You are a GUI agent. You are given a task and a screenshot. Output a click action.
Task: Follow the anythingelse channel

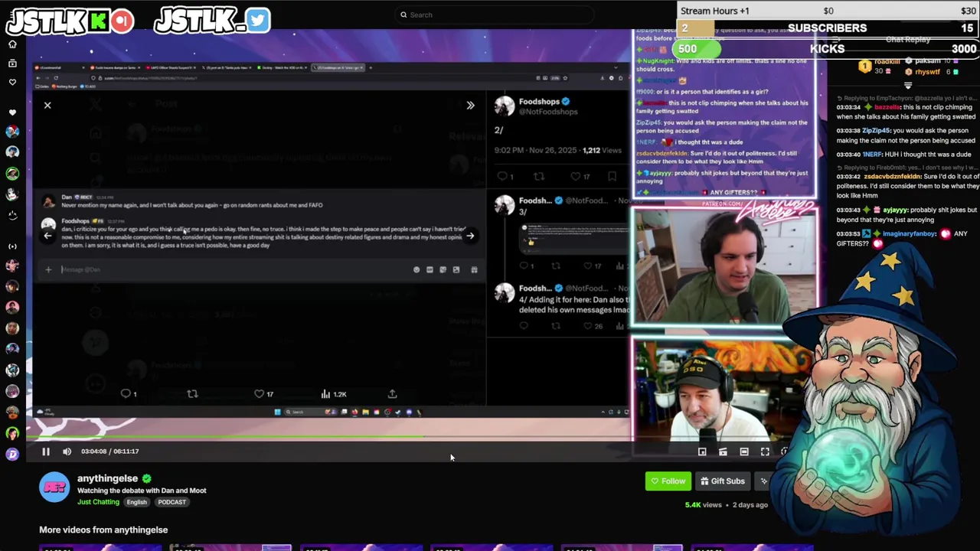click(668, 481)
